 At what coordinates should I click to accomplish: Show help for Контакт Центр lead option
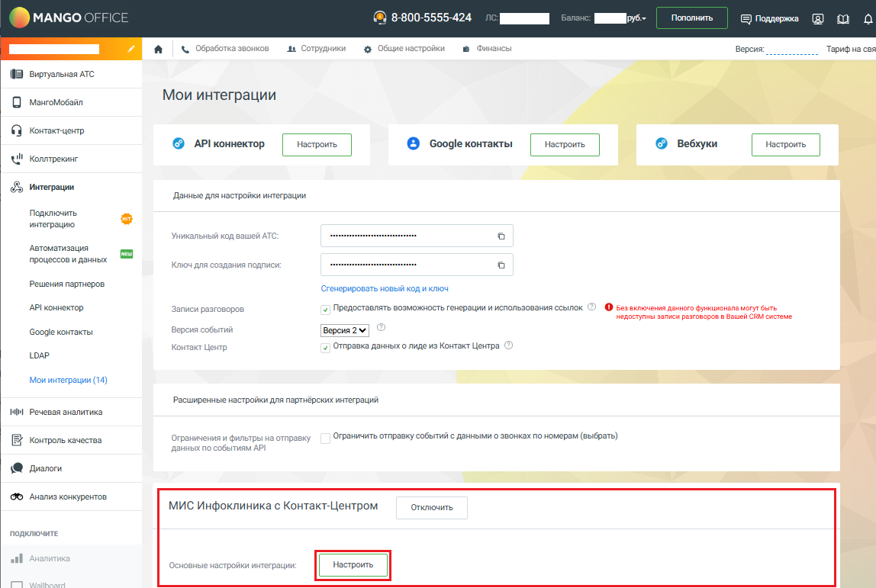(x=508, y=345)
